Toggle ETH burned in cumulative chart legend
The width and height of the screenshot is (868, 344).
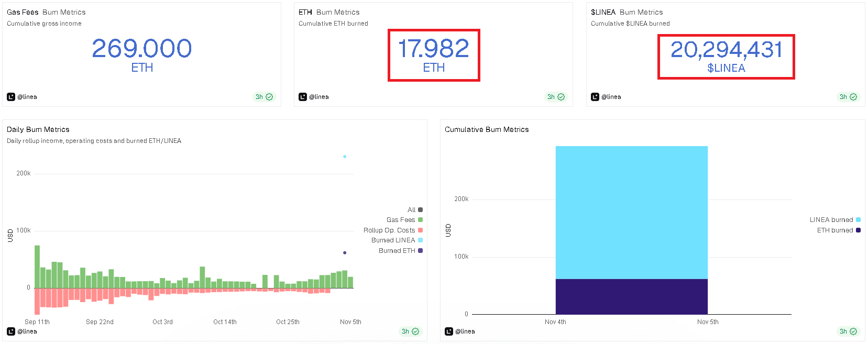(x=839, y=230)
